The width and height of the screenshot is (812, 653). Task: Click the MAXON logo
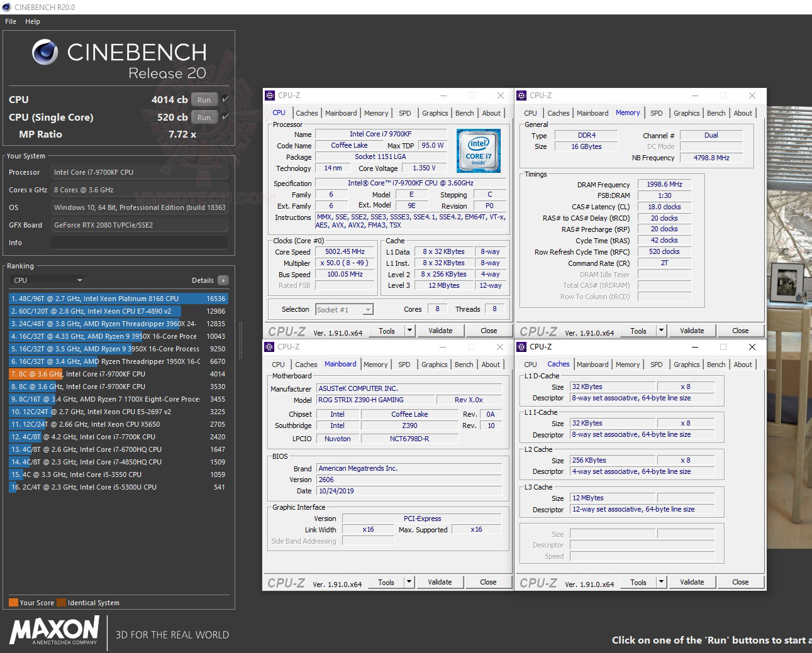point(55,630)
